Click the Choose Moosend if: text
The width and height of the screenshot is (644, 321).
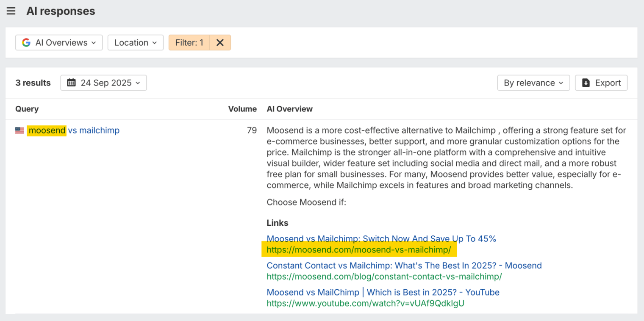coord(306,202)
